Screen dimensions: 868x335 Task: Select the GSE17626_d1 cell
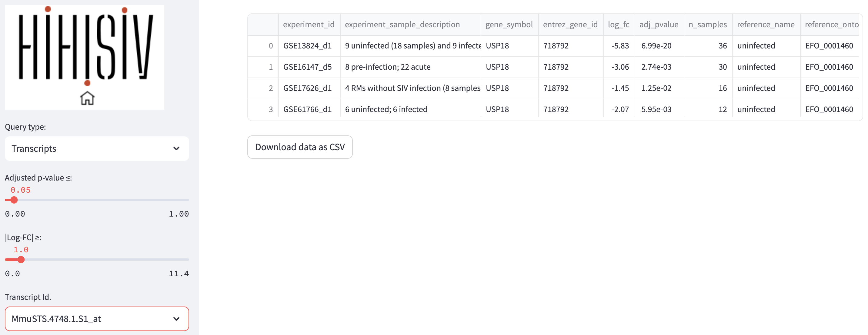(x=309, y=88)
